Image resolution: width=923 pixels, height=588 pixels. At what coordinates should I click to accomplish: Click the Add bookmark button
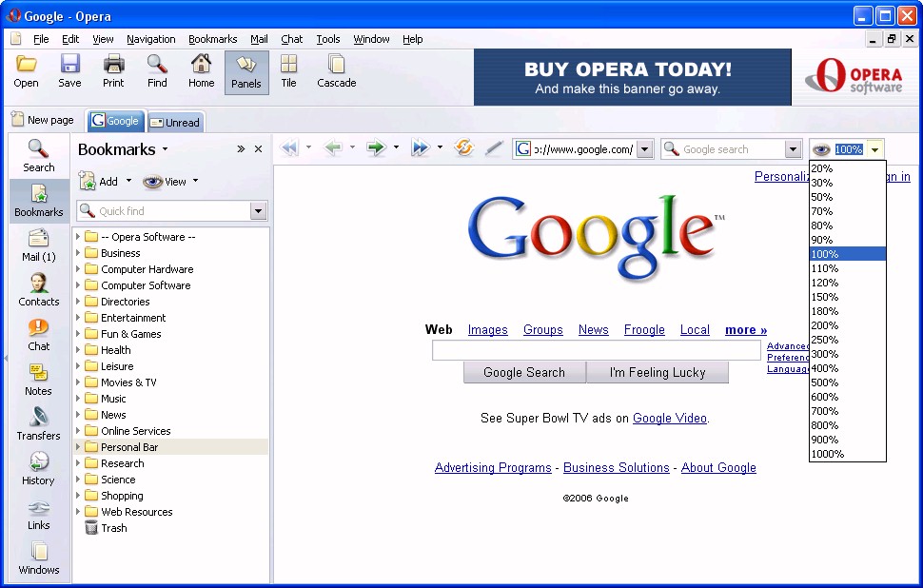click(98, 182)
